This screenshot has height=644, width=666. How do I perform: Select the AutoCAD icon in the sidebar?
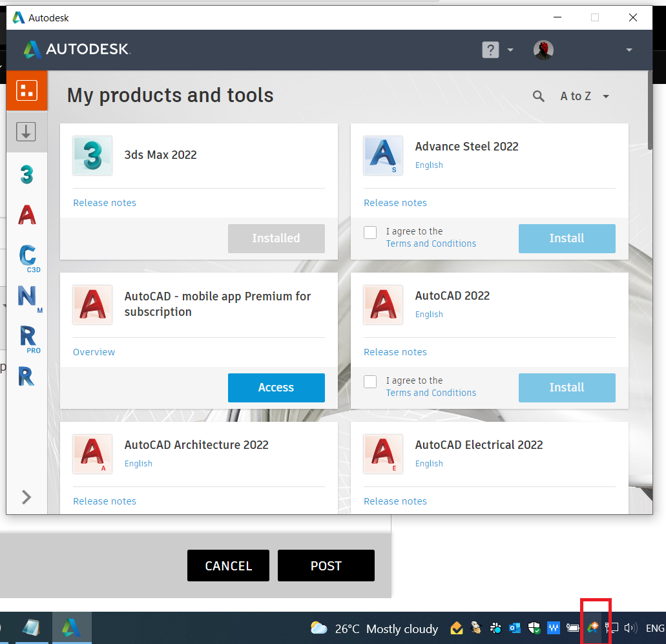tap(26, 215)
